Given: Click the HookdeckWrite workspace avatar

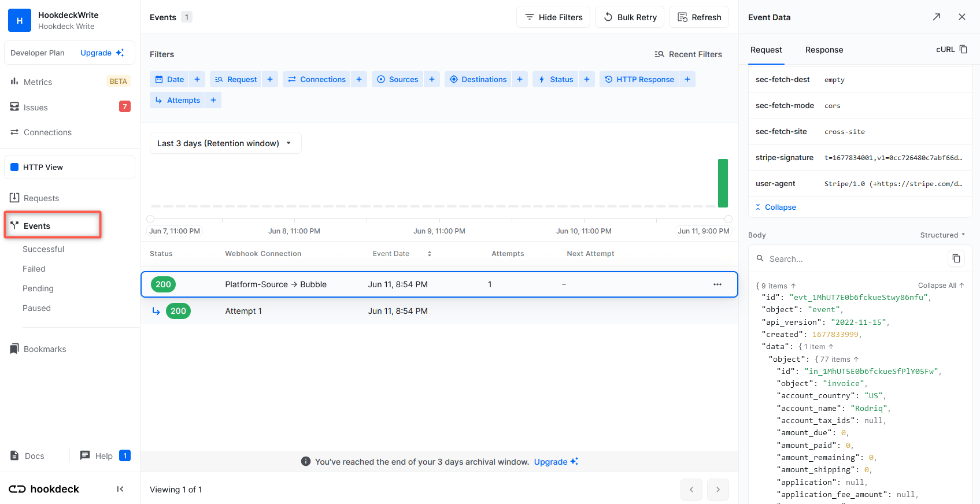Looking at the screenshot, I should (x=20, y=20).
